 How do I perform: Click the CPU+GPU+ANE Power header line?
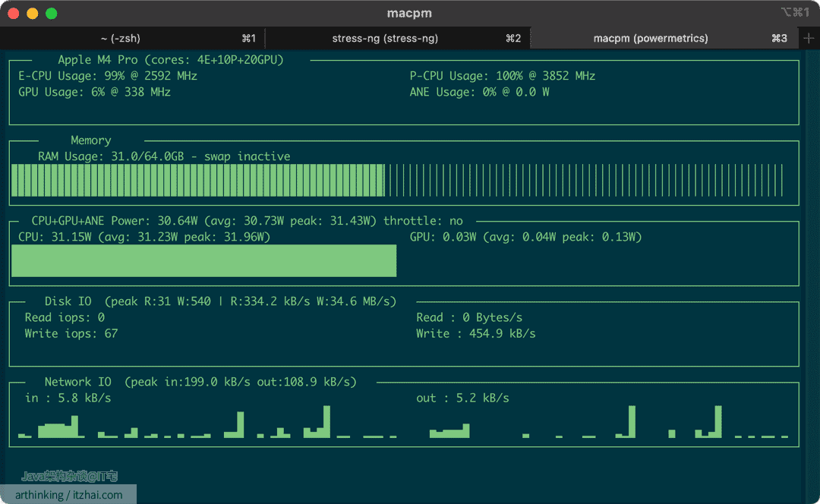click(x=247, y=221)
